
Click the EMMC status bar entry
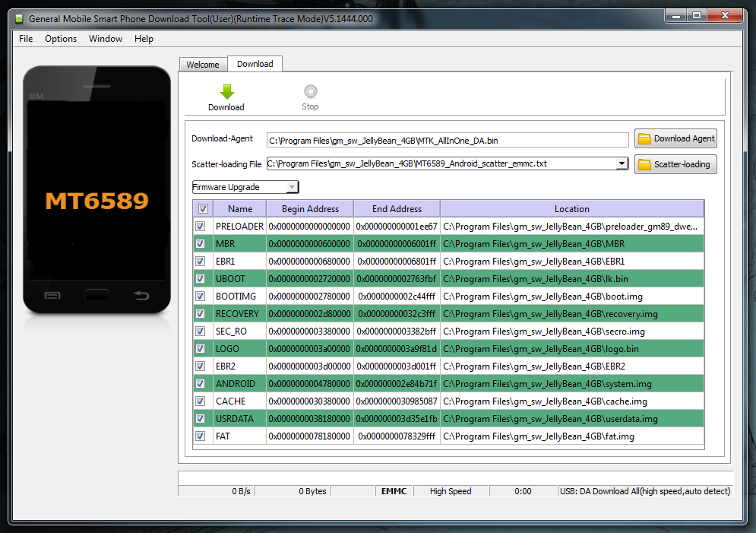(394, 491)
